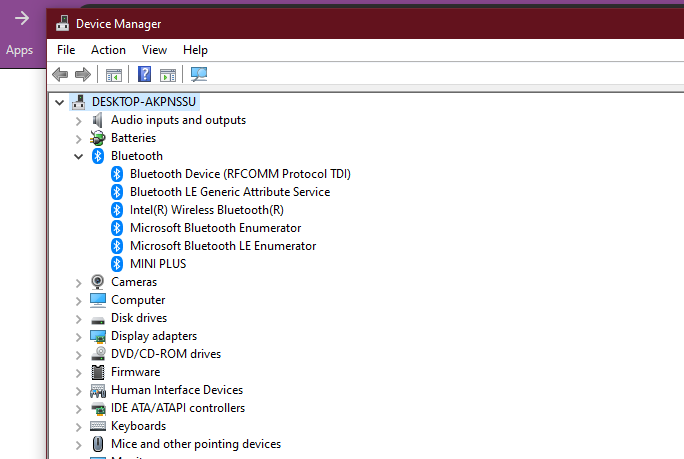Open the blue Help question mark icon
This screenshot has width=684, height=459.
(144, 74)
